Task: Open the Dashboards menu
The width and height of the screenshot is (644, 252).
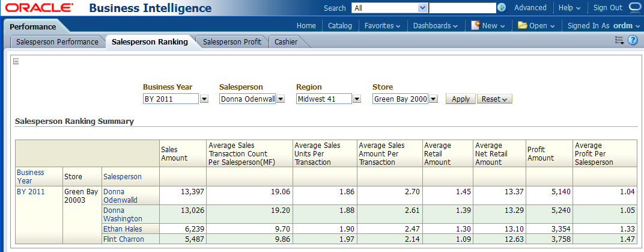Action: click(435, 26)
